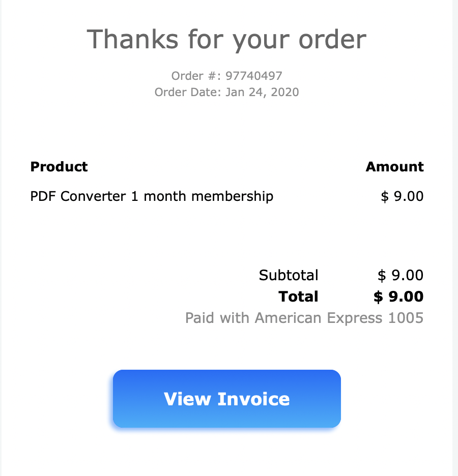Click the subtotal $ 9.00 value

[400, 275]
